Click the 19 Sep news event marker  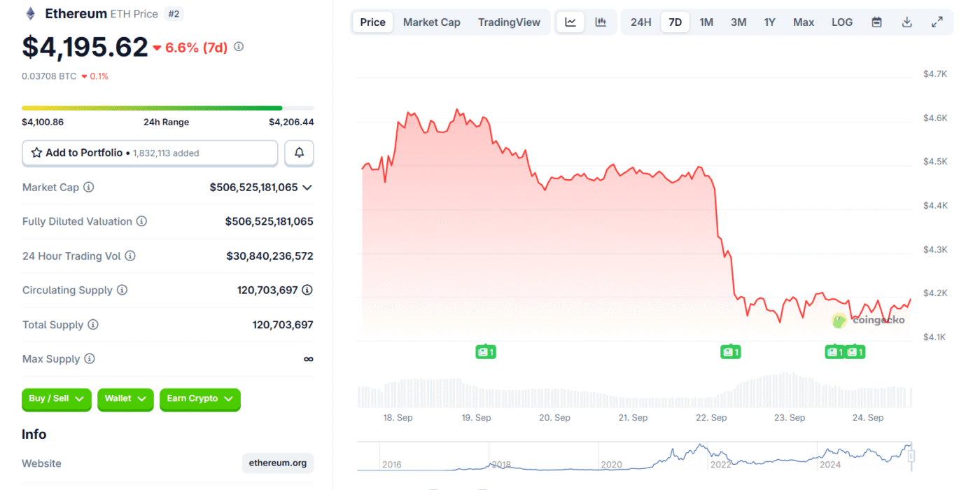click(485, 352)
